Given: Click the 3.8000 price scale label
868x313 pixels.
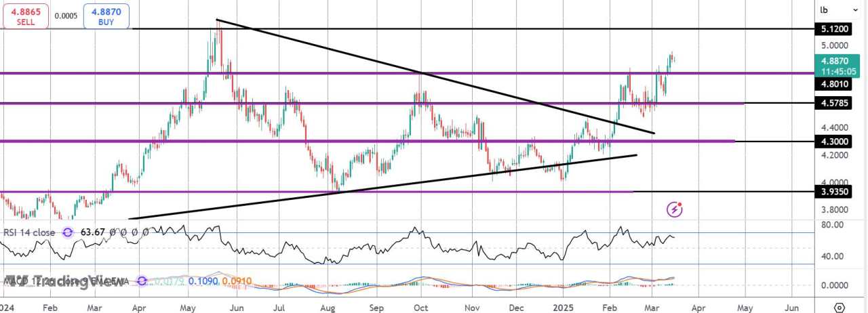Looking at the screenshot, I should pos(834,210).
